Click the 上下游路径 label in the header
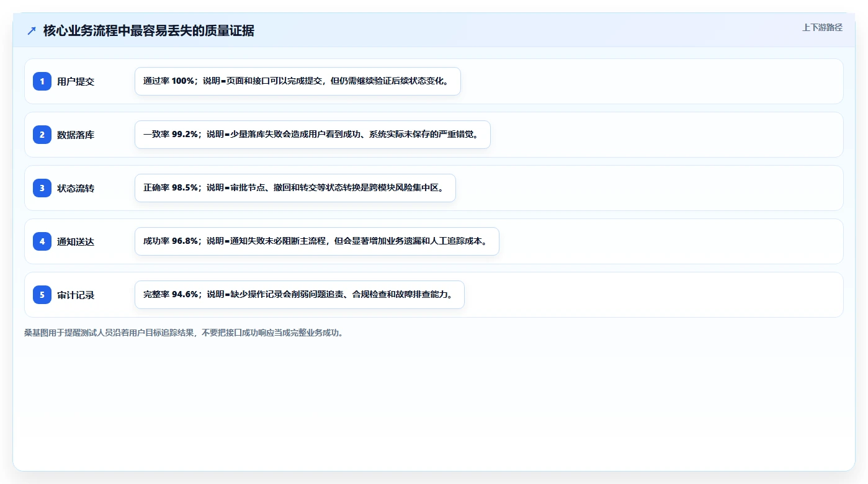The width and height of the screenshot is (868, 484). click(x=822, y=27)
